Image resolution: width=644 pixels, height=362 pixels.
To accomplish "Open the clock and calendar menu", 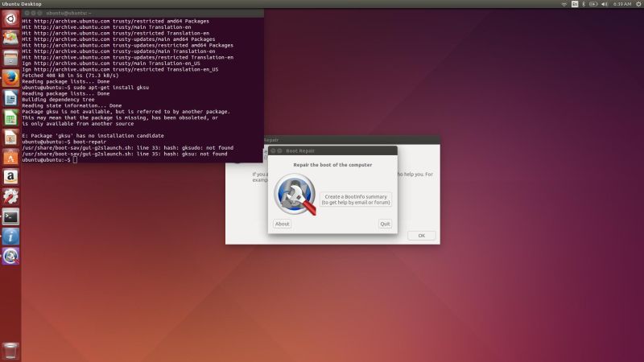I will (x=621, y=4).
